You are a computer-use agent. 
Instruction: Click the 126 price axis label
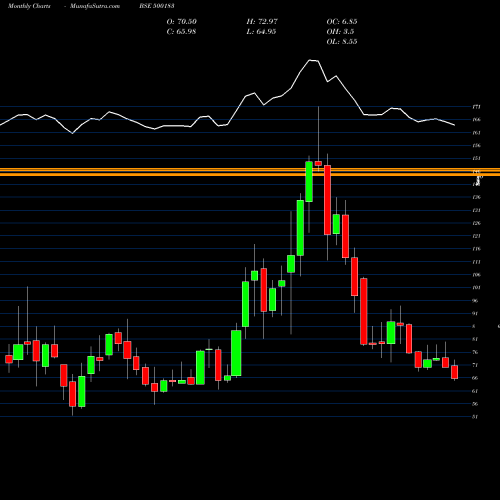click(x=476, y=223)
